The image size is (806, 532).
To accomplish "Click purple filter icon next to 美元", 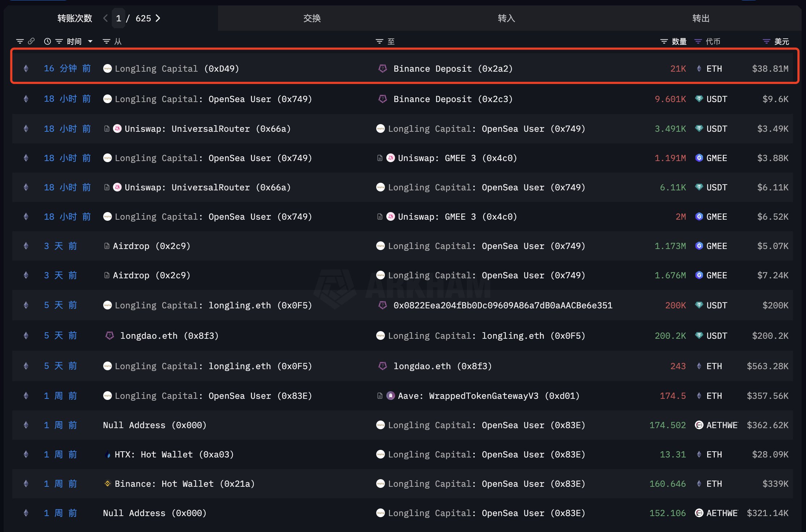I will coord(766,42).
